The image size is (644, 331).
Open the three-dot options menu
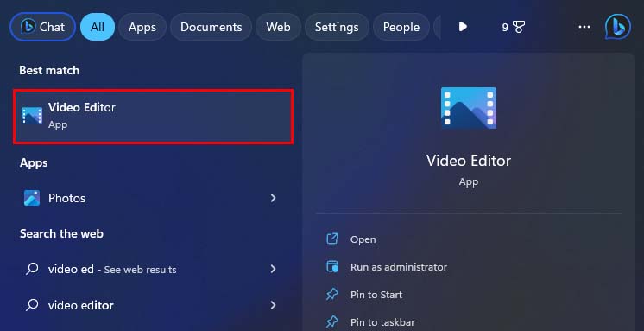[584, 27]
